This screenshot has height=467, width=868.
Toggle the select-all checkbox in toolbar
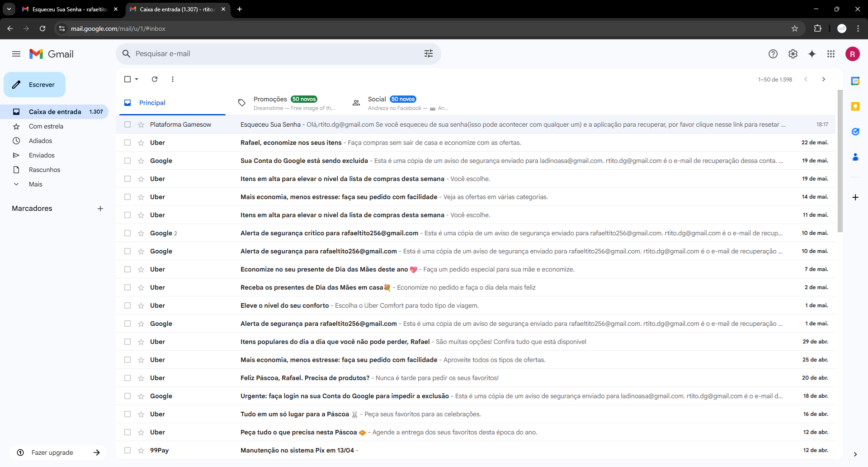point(127,79)
